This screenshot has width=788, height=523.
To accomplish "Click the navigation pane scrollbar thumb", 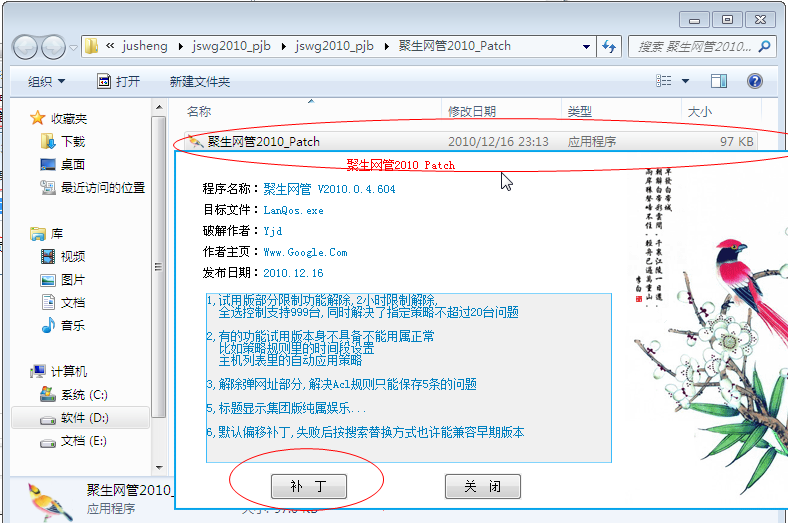I will point(159,267).
